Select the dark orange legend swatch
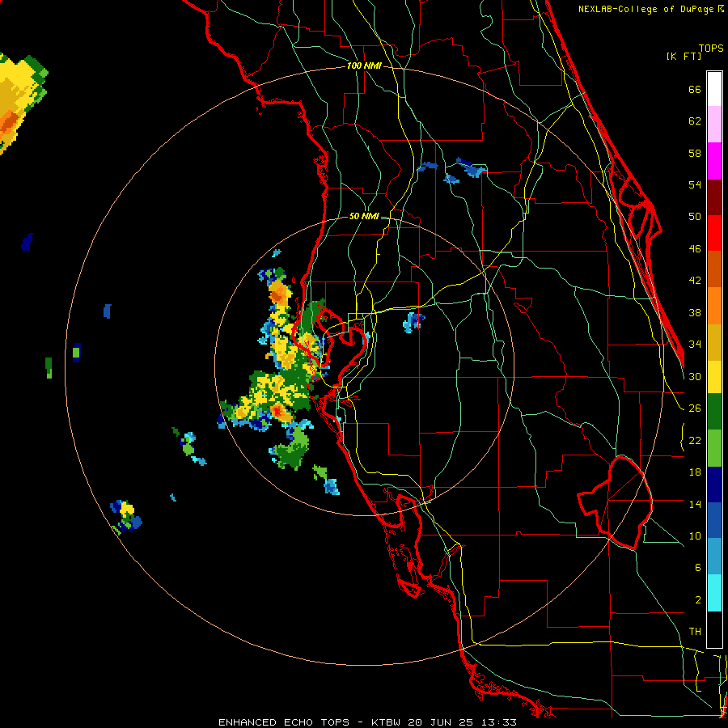The width and height of the screenshot is (728, 728). 714,269
